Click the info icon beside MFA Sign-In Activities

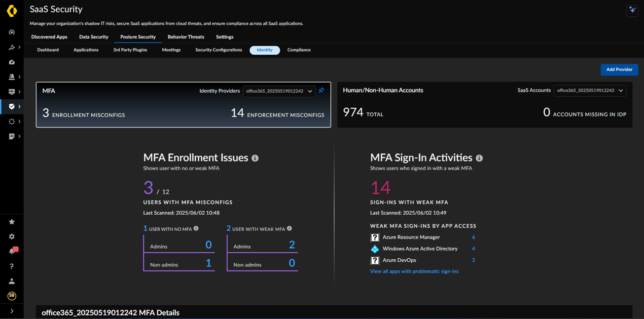click(x=479, y=158)
